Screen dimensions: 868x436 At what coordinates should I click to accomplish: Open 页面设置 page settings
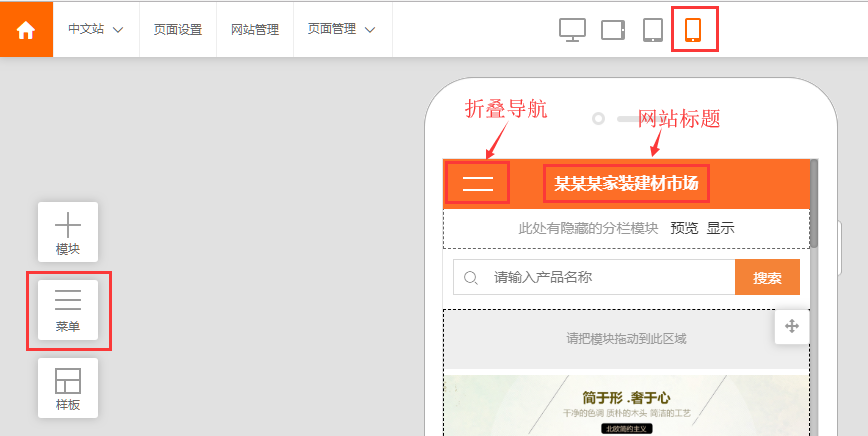click(178, 29)
